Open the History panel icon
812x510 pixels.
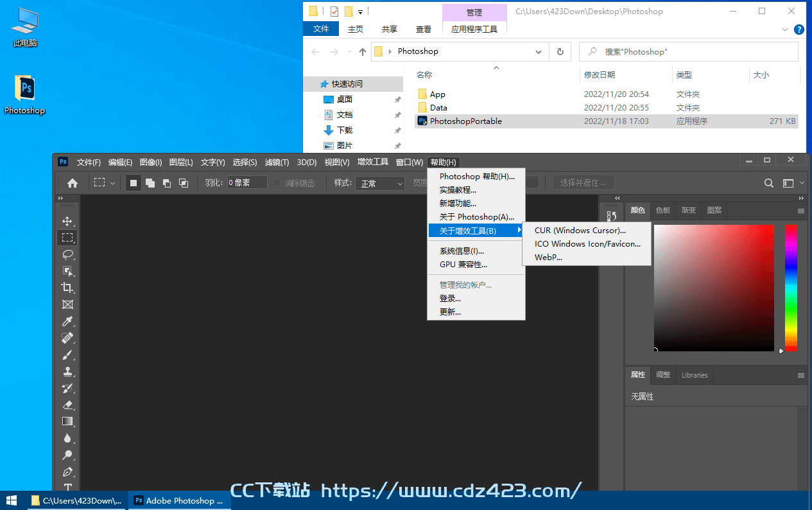point(612,216)
